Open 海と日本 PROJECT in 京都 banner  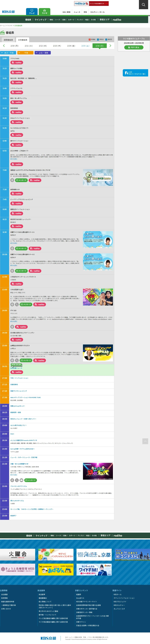coord(94,555)
